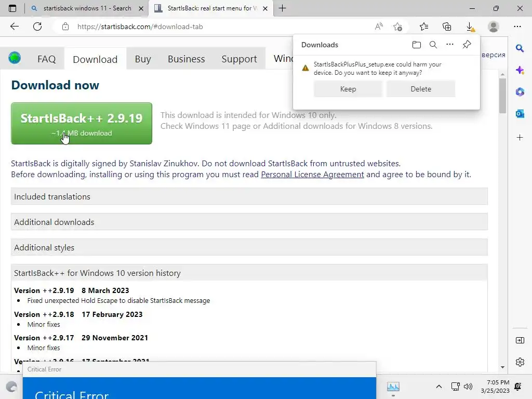Click the taskbar volume speaker icon
The width and height of the screenshot is (532, 399).
coord(468,387)
